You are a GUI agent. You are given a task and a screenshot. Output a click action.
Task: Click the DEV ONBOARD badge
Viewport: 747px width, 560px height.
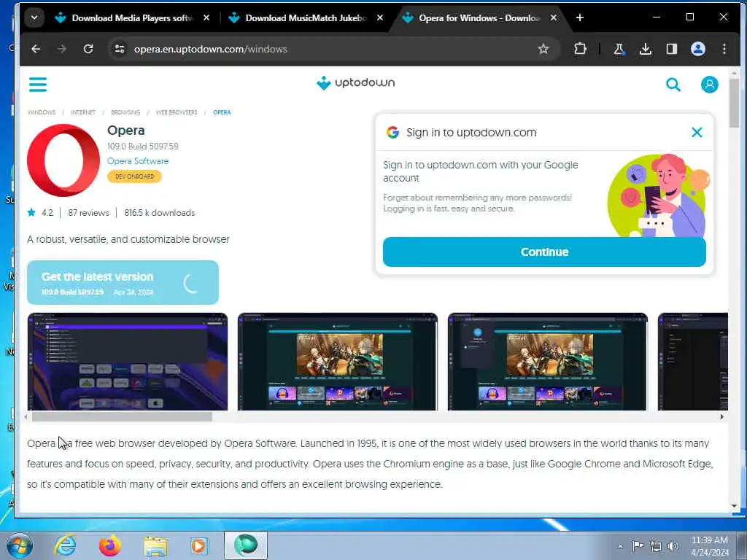(134, 176)
